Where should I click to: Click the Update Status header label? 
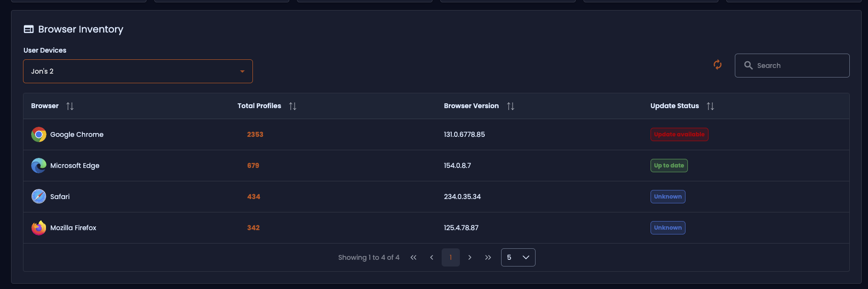click(674, 106)
